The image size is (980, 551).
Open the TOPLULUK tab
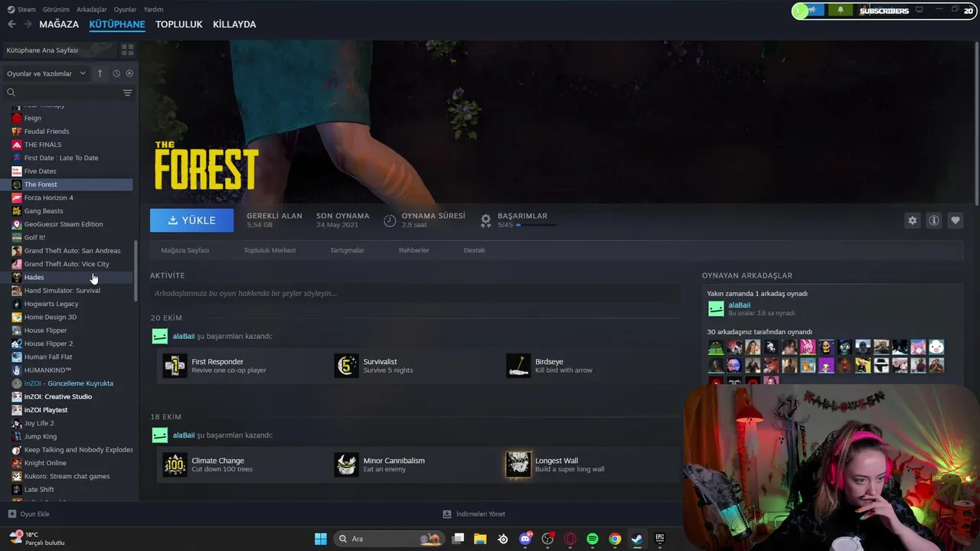point(179,24)
